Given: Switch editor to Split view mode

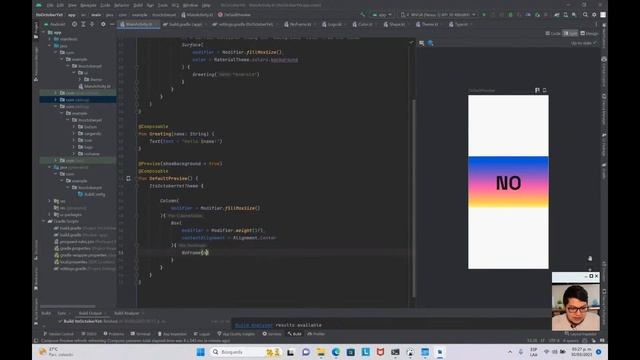Looking at the screenshot, I should coord(570,33).
